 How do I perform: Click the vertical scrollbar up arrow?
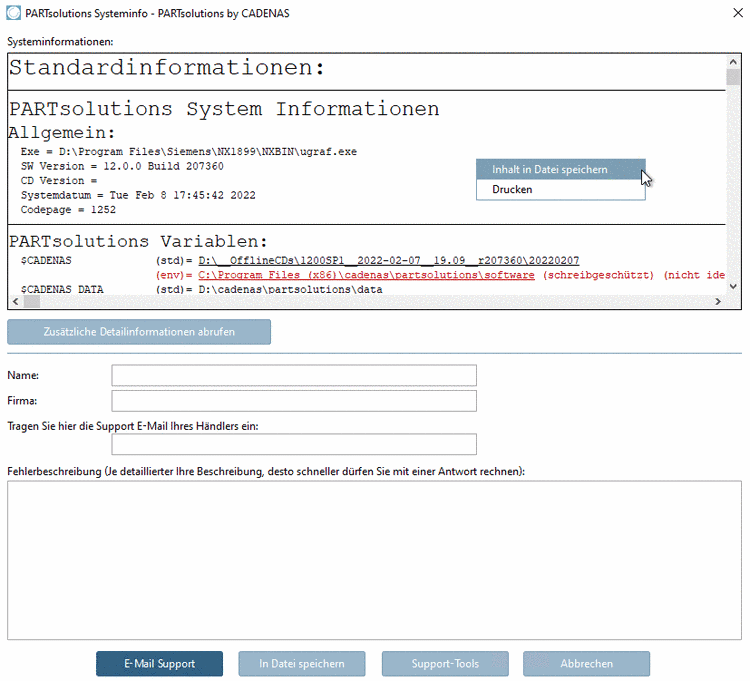[733, 62]
